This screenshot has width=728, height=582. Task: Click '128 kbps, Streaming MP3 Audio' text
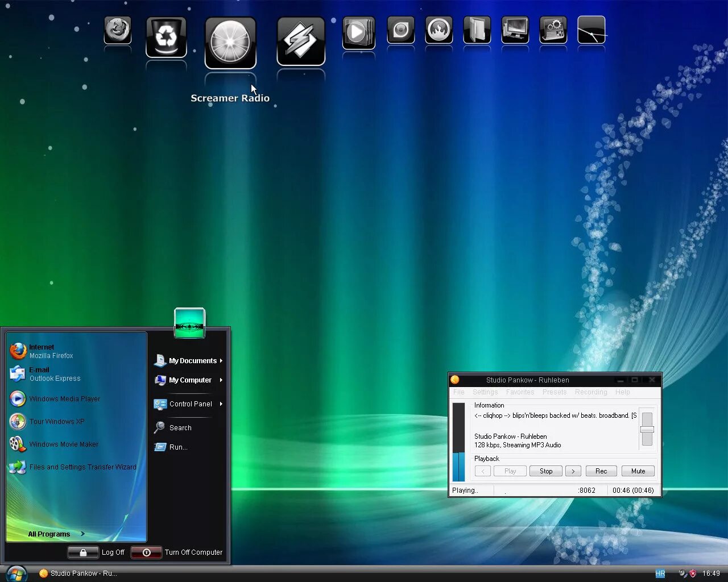coord(518,445)
